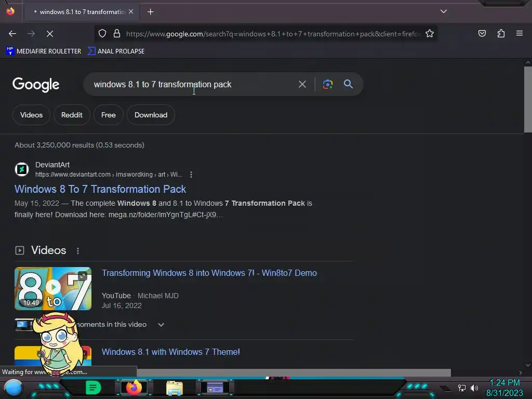This screenshot has height=399, width=532.
Task: Open the extensions puzzle icon
Action: click(501, 33)
